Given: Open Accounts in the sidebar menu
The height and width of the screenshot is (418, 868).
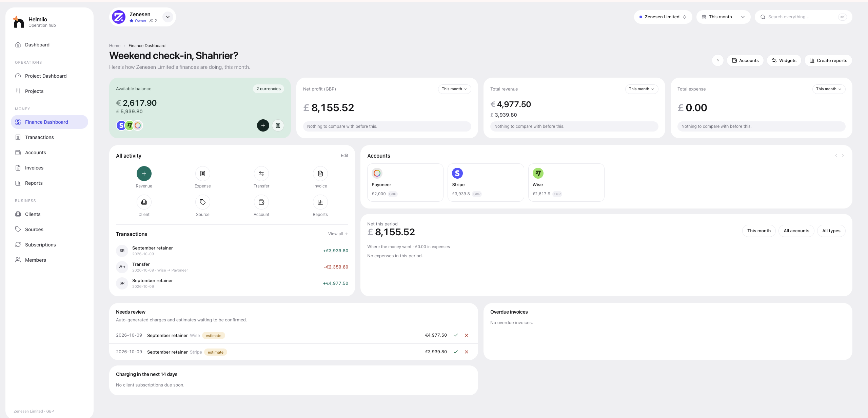Looking at the screenshot, I should (50, 153).
